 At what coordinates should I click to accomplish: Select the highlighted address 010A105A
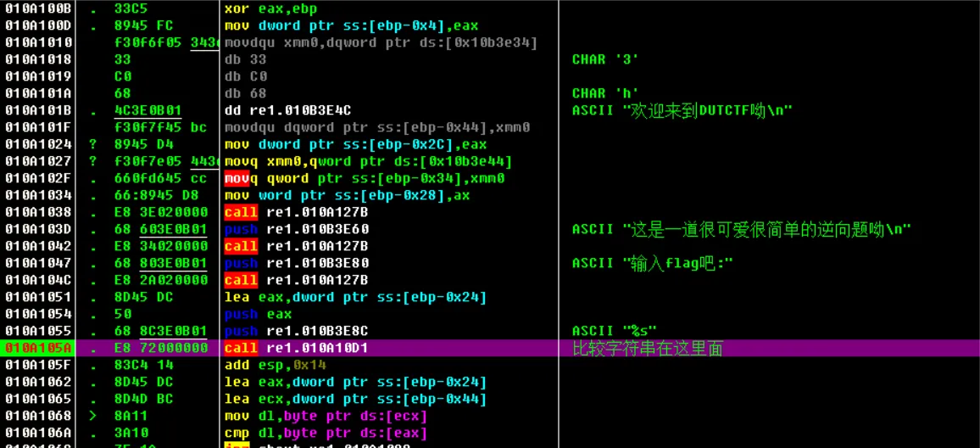tap(38, 348)
